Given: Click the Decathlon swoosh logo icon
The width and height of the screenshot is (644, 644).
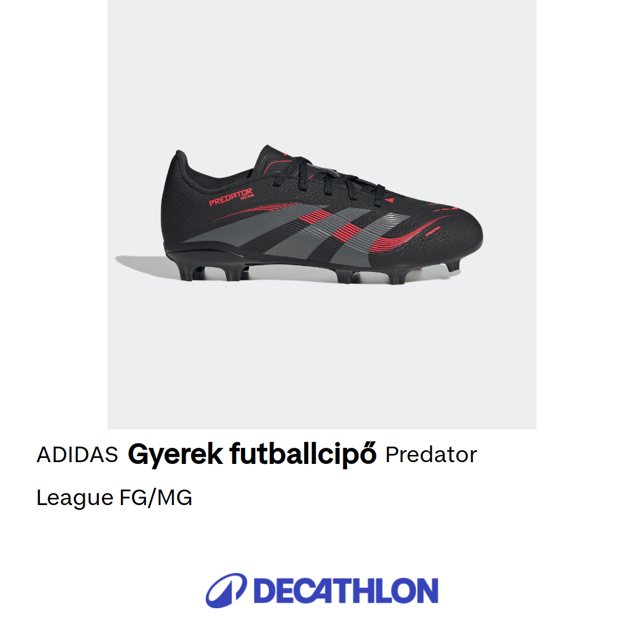Looking at the screenshot, I should pyautogui.click(x=227, y=590).
